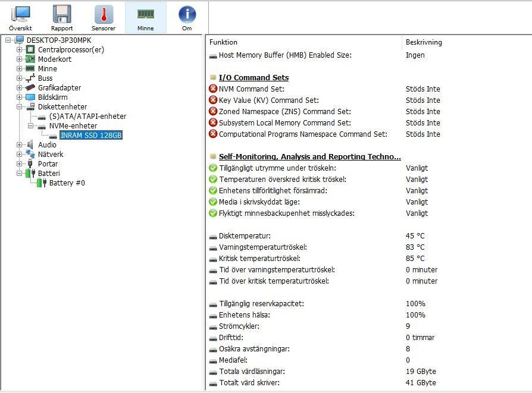The width and height of the screenshot is (532, 393).
Task: Collapse the DESKTOP-3P30MPK root node
Action: pyautogui.click(x=8, y=40)
